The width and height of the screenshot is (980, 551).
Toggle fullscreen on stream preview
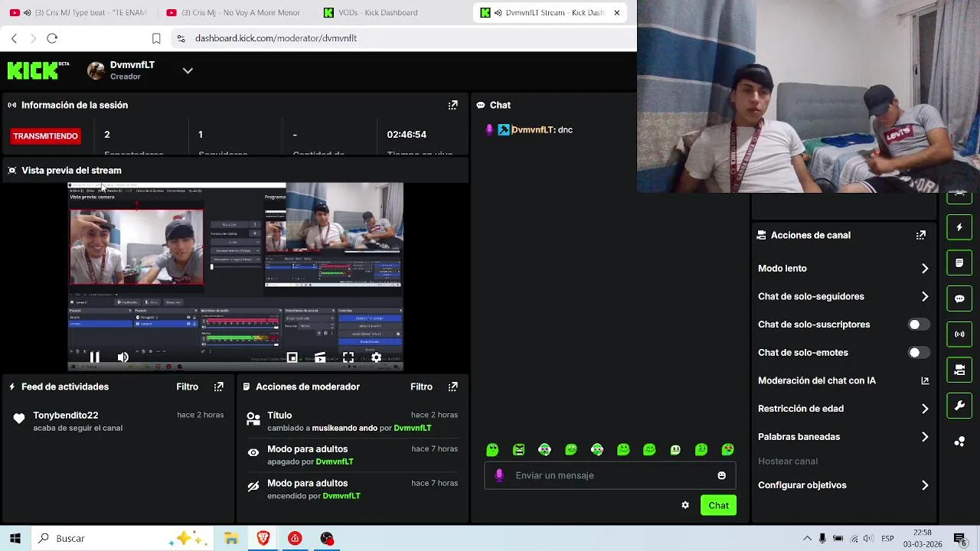348,357
